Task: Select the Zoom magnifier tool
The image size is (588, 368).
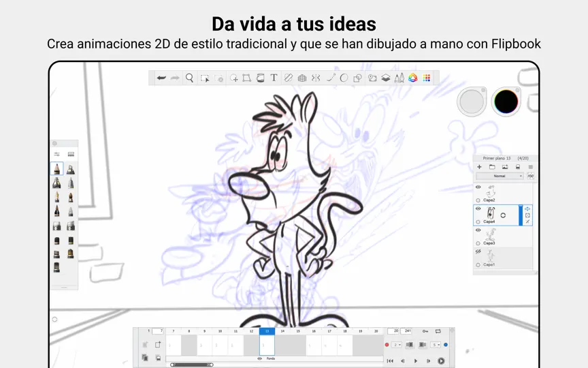Action: [x=189, y=78]
